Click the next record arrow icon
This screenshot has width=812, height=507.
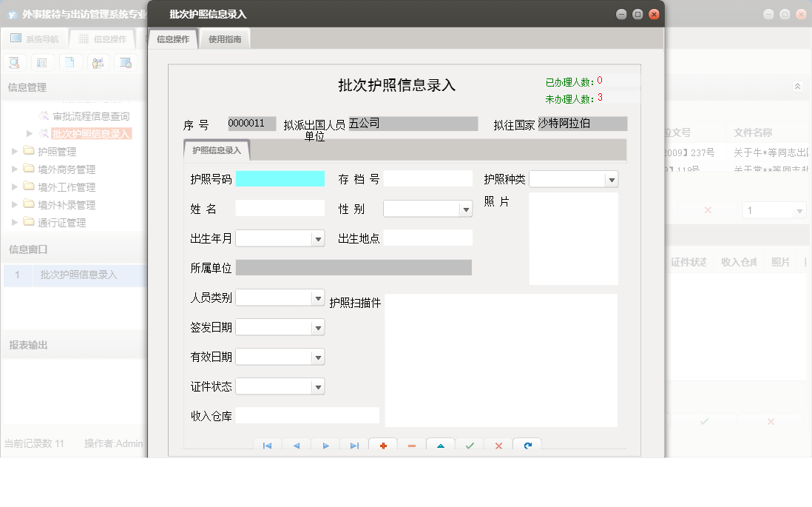[325, 446]
